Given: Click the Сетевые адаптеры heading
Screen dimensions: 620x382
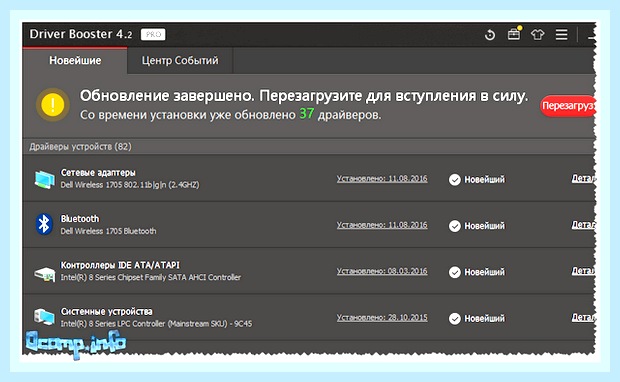Looking at the screenshot, I should [x=98, y=173].
